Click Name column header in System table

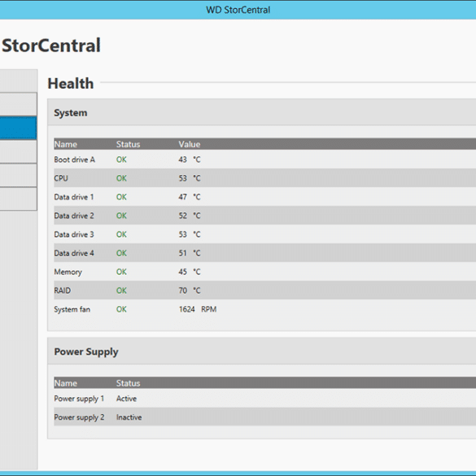(66, 144)
